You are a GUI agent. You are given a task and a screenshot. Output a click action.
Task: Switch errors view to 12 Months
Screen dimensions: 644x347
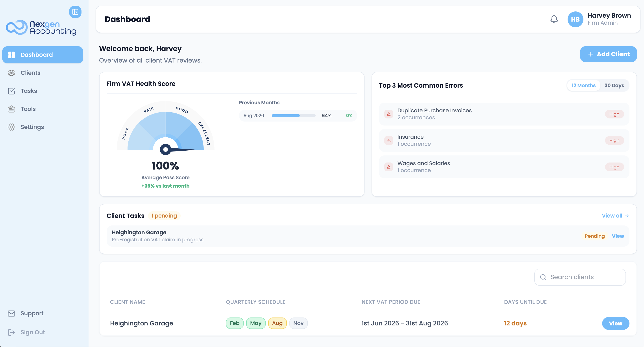point(583,85)
